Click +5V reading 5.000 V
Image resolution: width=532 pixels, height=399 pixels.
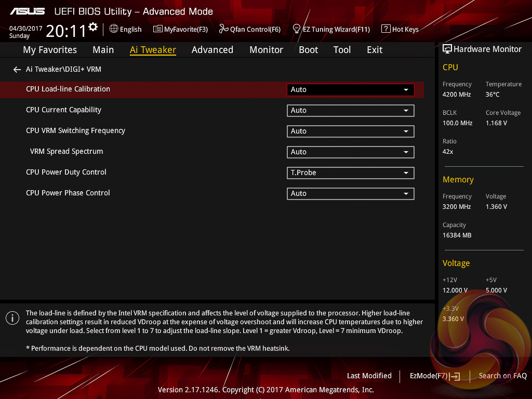coord(496,290)
